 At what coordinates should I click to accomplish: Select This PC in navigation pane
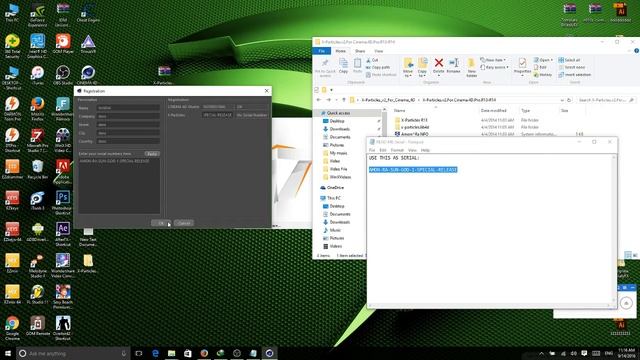[333, 198]
